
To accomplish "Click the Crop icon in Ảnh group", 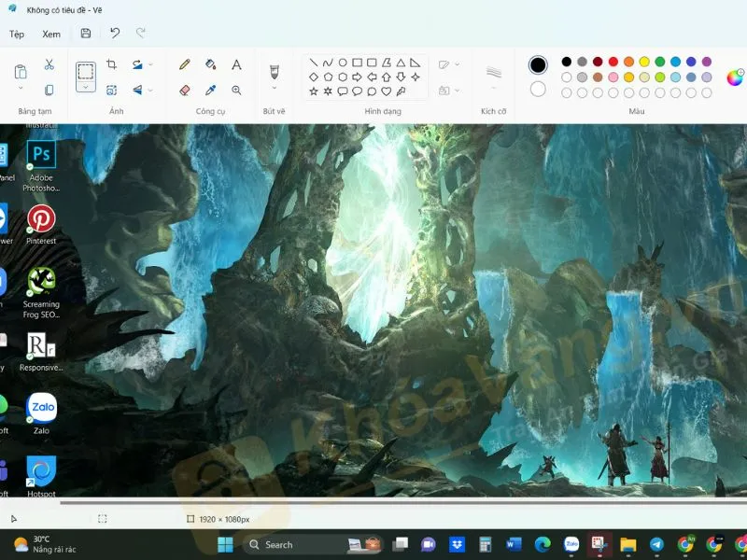I will coord(112,65).
